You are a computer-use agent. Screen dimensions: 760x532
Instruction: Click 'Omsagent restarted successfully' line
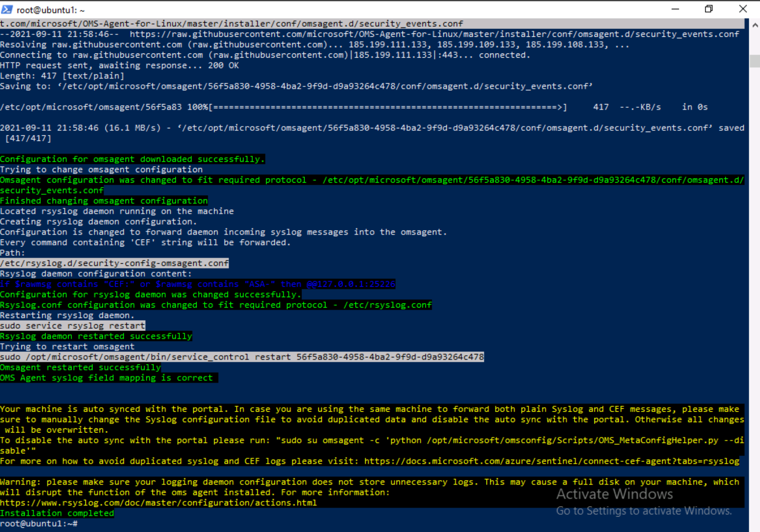point(80,367)
